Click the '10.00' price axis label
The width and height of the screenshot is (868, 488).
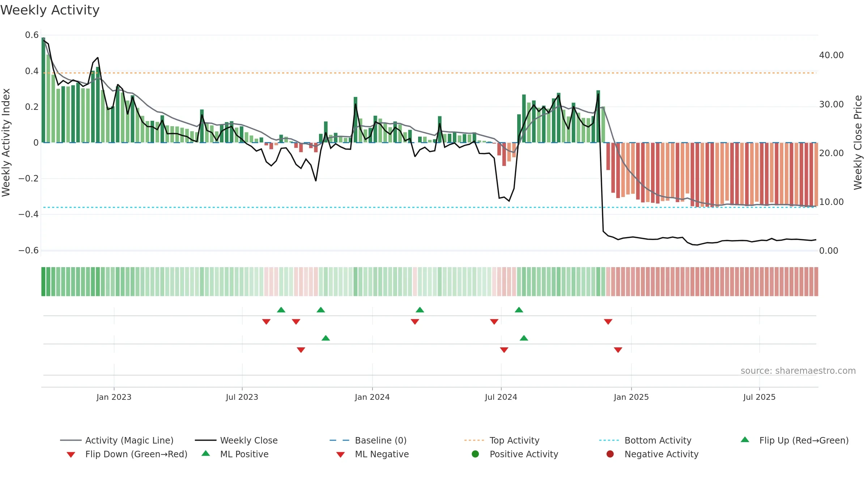(x=831, y=202)
